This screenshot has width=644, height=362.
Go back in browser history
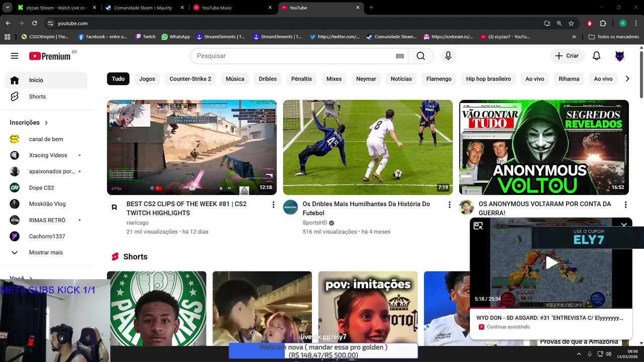8,23
